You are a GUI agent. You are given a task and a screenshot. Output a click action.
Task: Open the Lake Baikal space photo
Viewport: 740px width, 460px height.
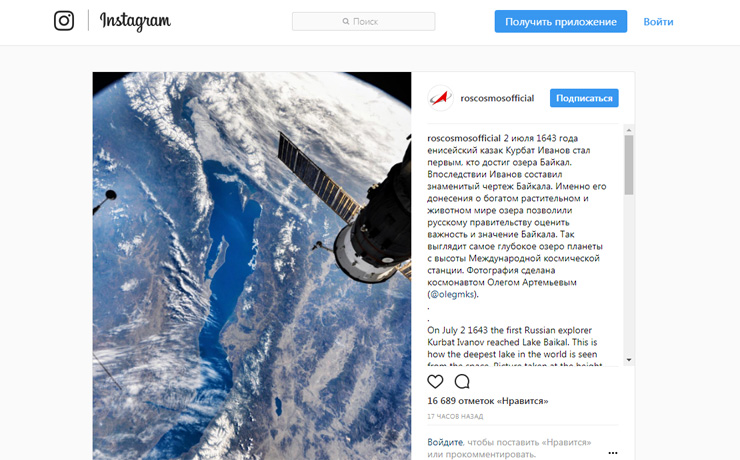[x=252, y=266]
